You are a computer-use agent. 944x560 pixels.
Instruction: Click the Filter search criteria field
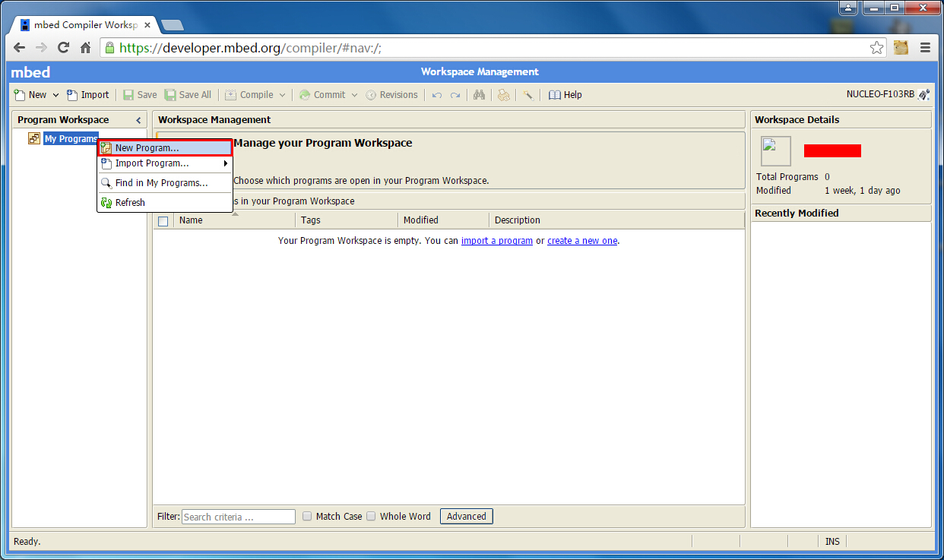pos(238,517)
